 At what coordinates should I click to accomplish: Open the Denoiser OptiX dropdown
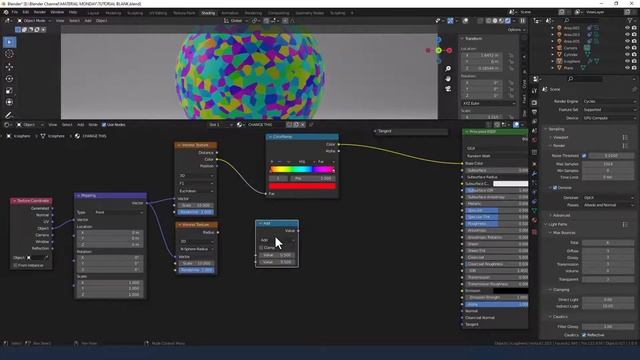[x=609, y=198]
